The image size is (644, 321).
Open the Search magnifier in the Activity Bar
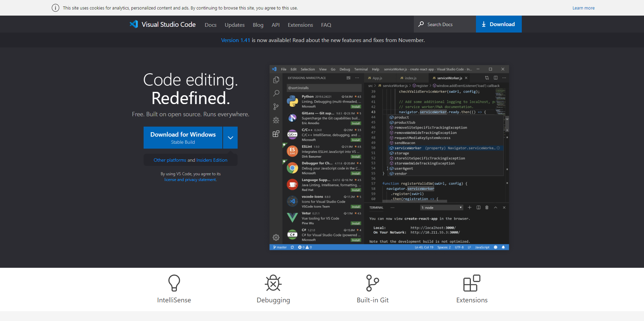tap(276, 93)
